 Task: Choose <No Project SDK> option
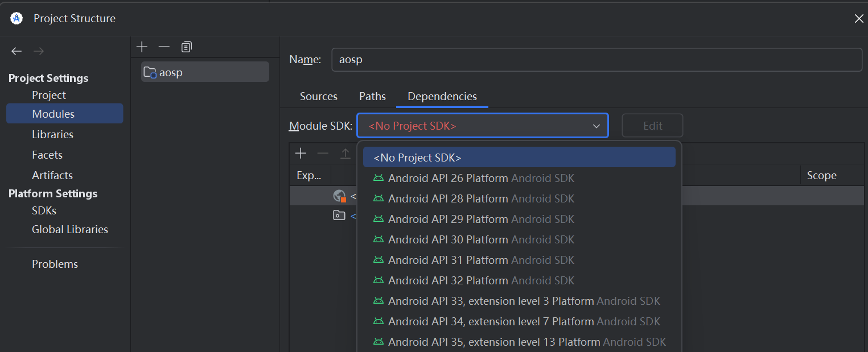pos(519,158)
